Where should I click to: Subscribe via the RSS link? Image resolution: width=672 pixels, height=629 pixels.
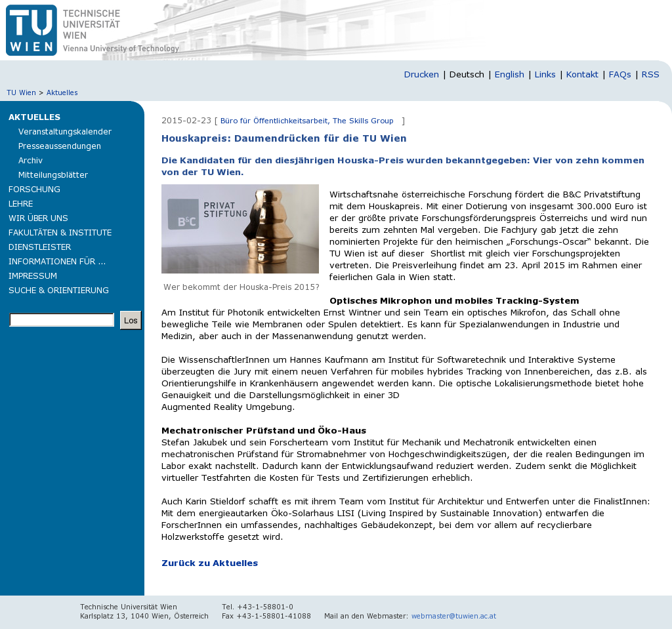[x=650, y=75]
